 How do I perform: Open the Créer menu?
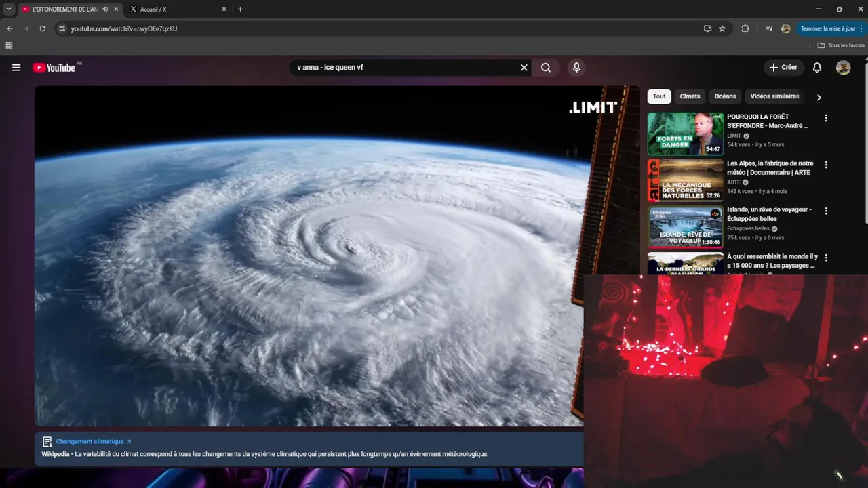(x=783, y=68)
